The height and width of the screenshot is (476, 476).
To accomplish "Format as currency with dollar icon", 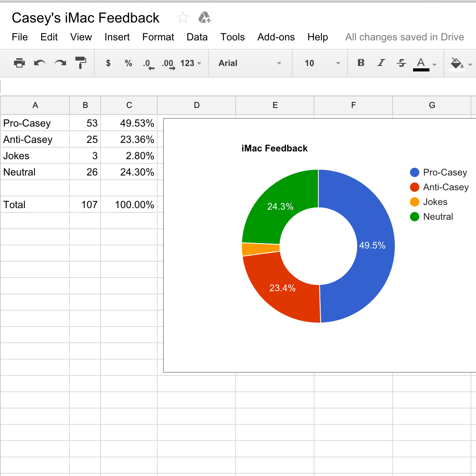I will click(108, 63).
